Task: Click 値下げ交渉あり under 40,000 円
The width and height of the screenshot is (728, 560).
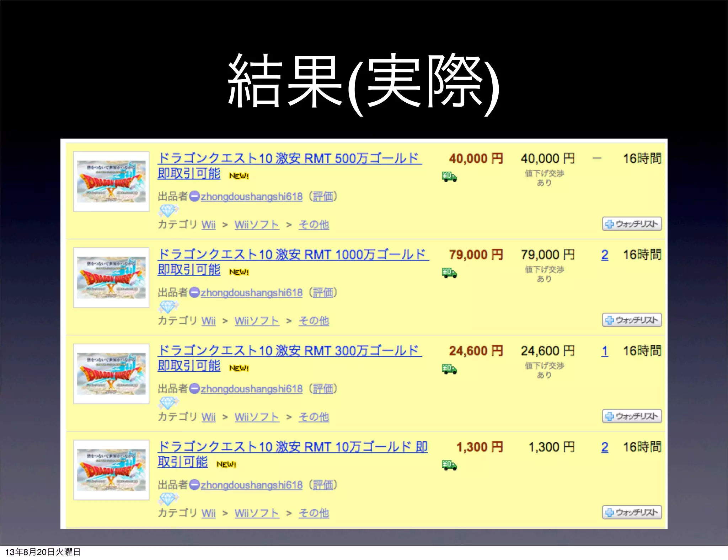Action: [545, 178]
